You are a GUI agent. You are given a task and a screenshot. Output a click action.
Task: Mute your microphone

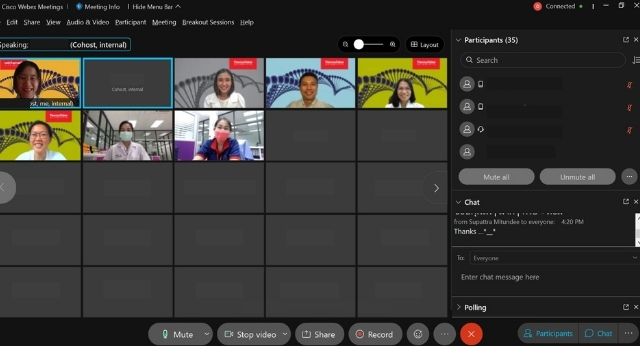click(177, 334)
